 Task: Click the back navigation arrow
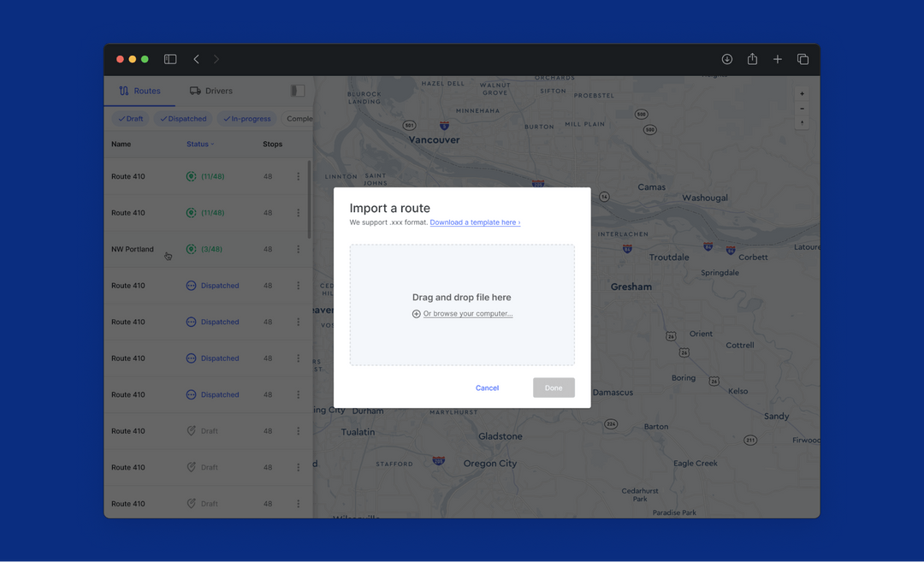tap(196, 59)
